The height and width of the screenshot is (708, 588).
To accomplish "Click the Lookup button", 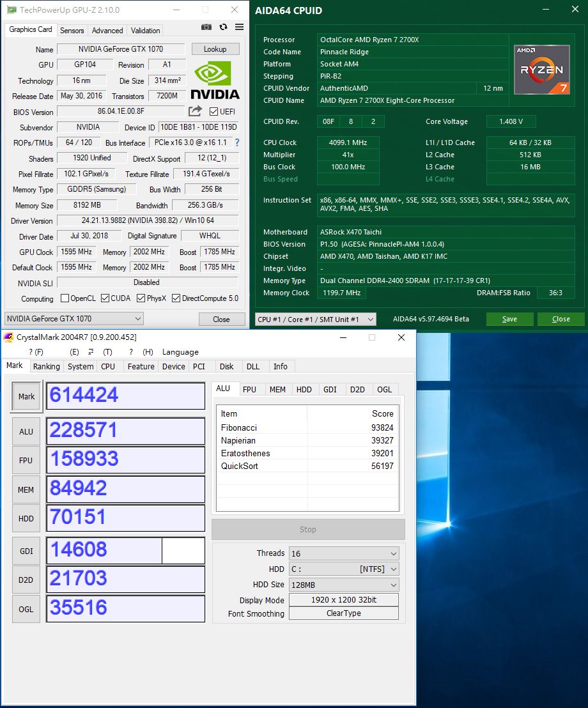I will [x=215, y=49].
